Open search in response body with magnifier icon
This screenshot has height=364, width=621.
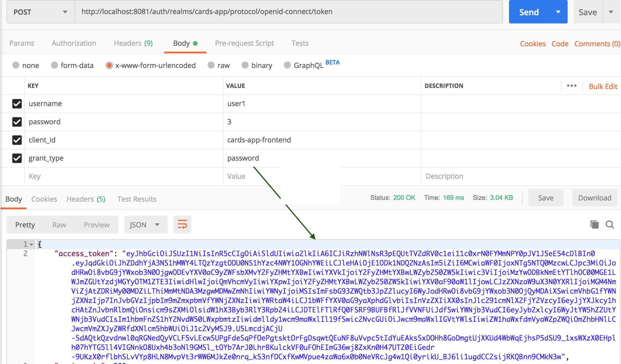tap(610, 224)
